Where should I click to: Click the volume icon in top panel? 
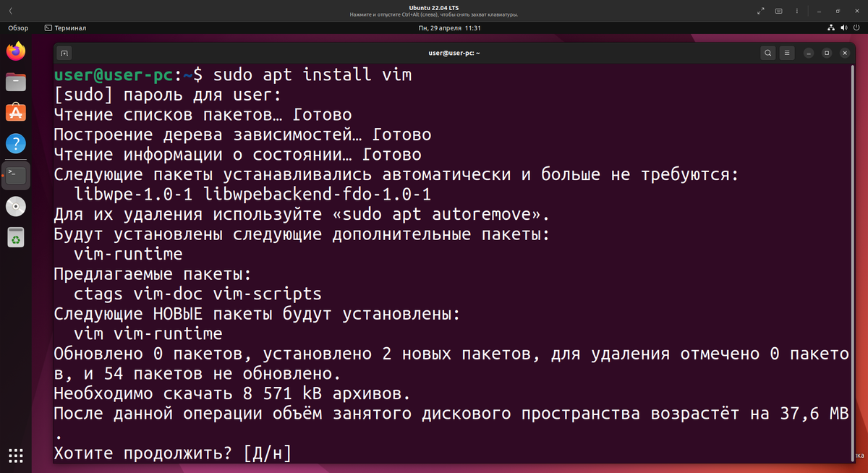(x=844, y=27)
